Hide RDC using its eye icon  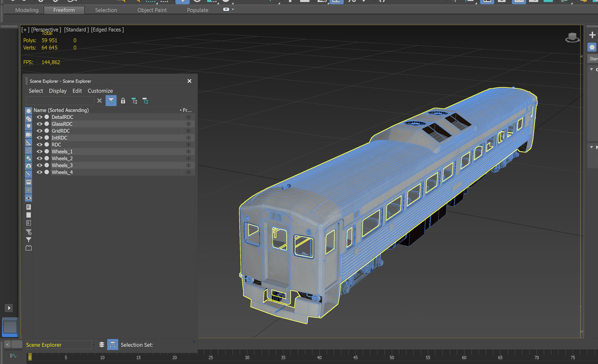coord(40,145)
